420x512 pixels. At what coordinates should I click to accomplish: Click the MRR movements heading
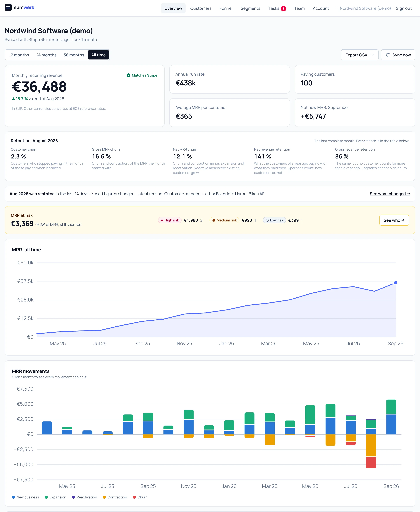31,371
